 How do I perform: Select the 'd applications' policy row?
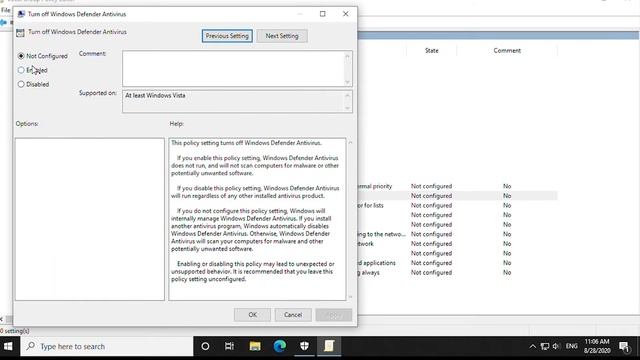(457, 263)
